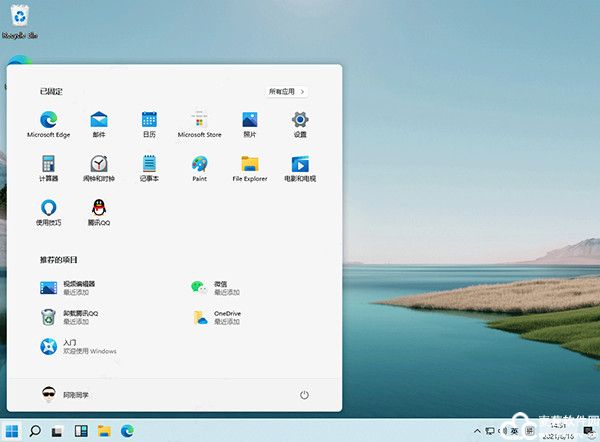Launch the Mail (邮件) app
The image size is (600, 442).
click(x=99, y=120)
